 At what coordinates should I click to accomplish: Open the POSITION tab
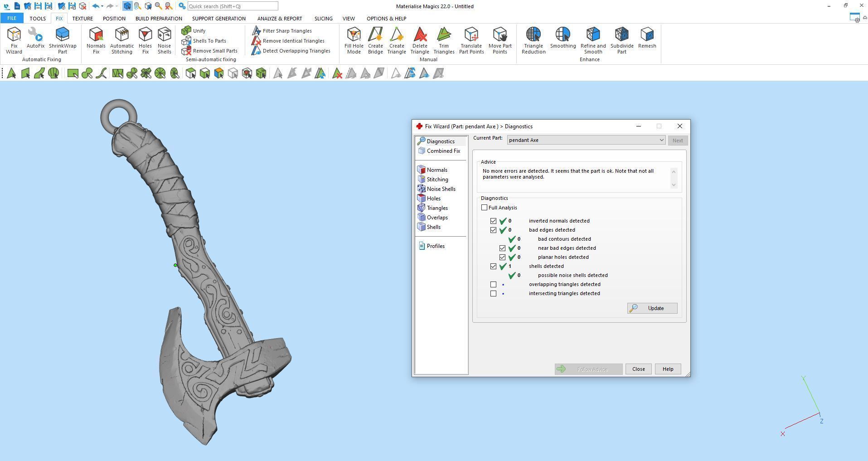114,19
